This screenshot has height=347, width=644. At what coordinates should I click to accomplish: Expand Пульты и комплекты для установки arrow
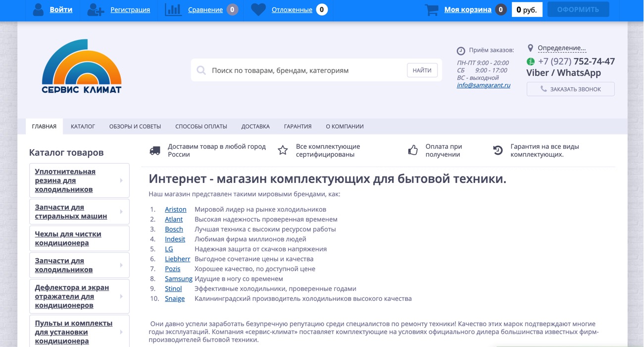click(x=121, y=332)
